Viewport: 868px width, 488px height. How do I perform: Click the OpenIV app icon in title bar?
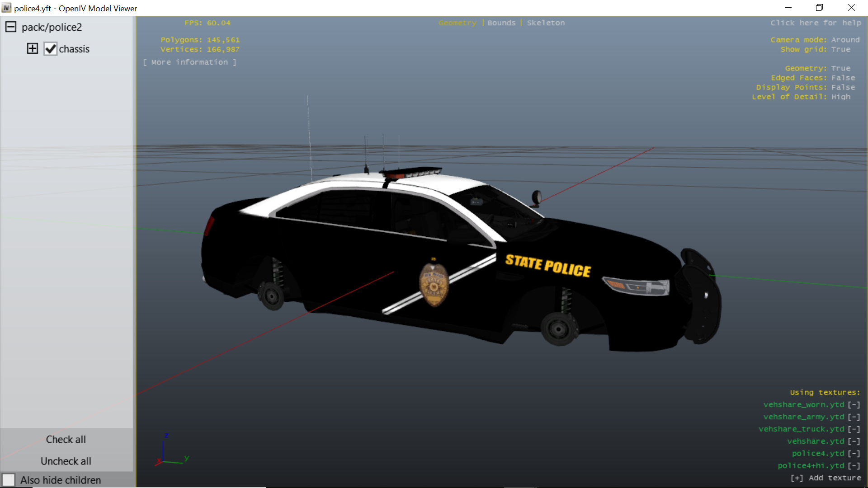(6, 8)
